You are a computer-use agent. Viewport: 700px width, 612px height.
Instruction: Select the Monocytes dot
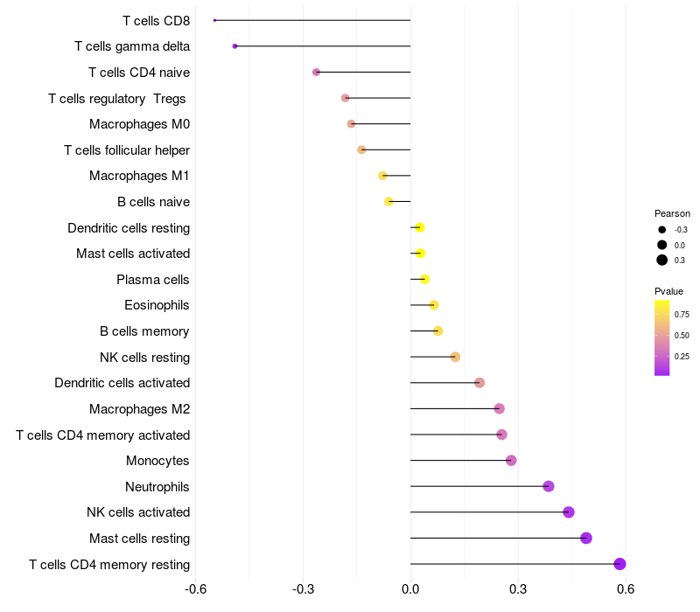511,461
